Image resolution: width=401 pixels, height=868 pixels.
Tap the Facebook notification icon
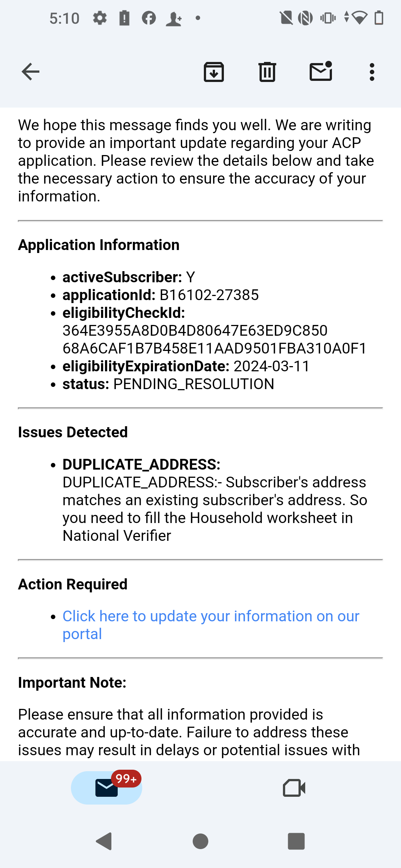click(149, 18)
